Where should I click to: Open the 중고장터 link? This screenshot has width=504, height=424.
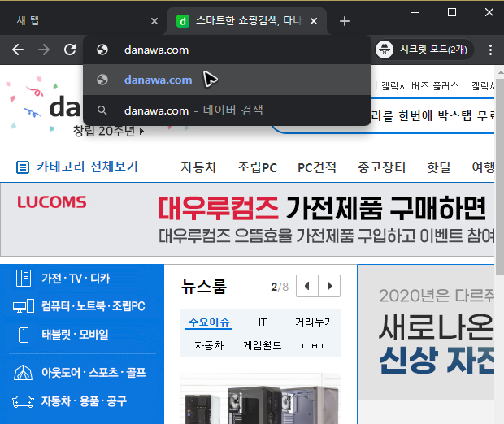[382, 167]
